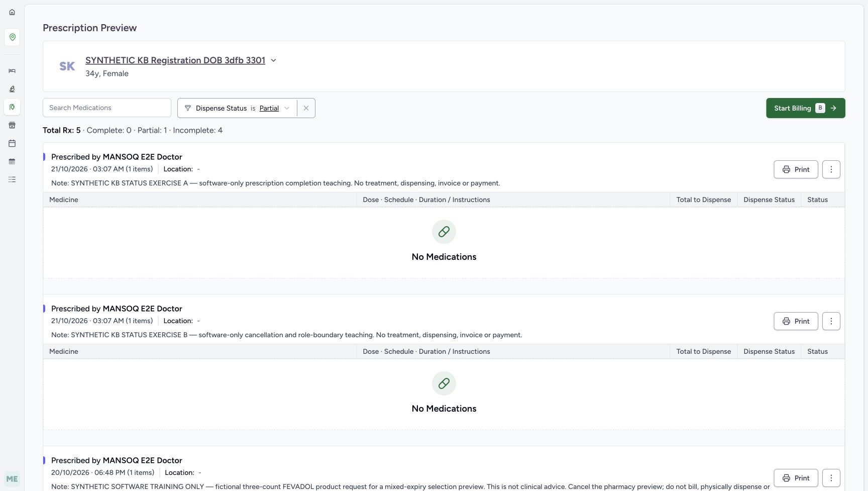Click the SK patient avatar
Image resolution: width=868 pixels, height=491 pixels.
67,66
